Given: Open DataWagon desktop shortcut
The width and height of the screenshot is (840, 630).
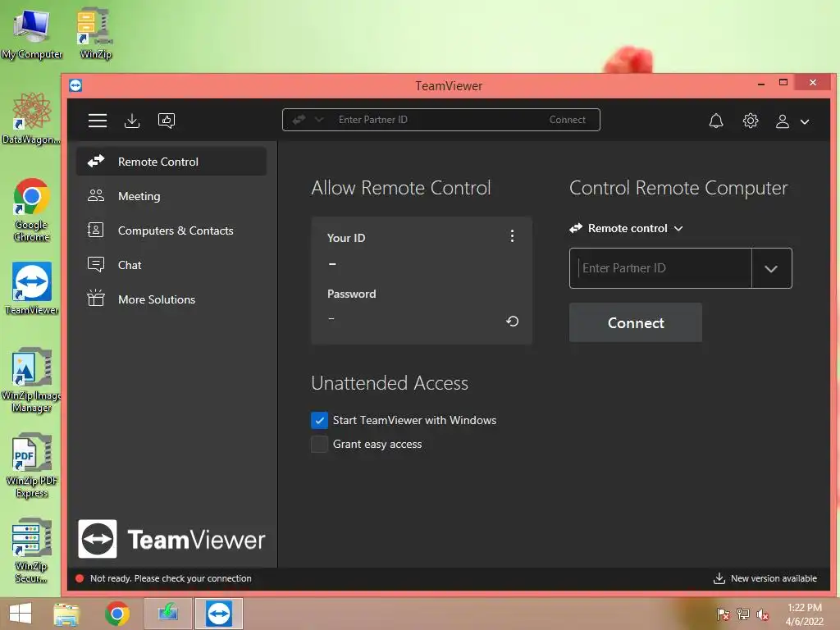Looking at the screenshot, I should tap(31, 119).
